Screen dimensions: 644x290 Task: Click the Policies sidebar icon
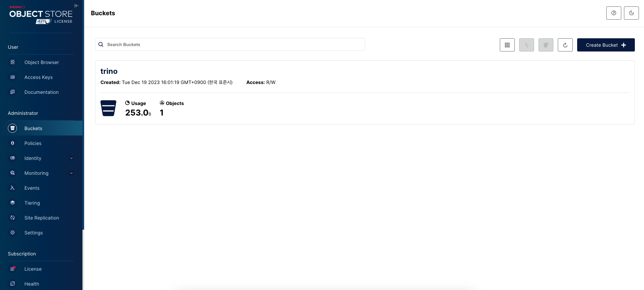coord(13,143)
